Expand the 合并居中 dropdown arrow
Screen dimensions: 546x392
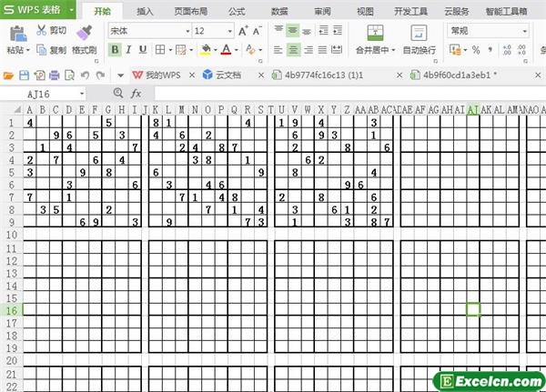click(393, 50)
